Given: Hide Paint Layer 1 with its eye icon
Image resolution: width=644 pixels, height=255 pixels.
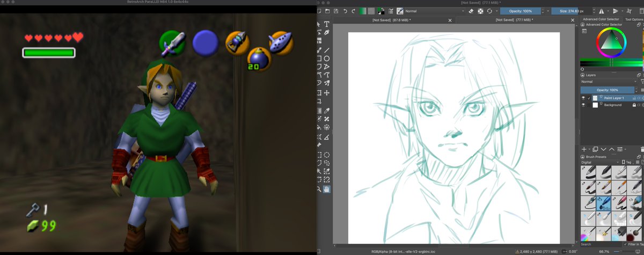Looking at the screenshot, I should point(583,98).
